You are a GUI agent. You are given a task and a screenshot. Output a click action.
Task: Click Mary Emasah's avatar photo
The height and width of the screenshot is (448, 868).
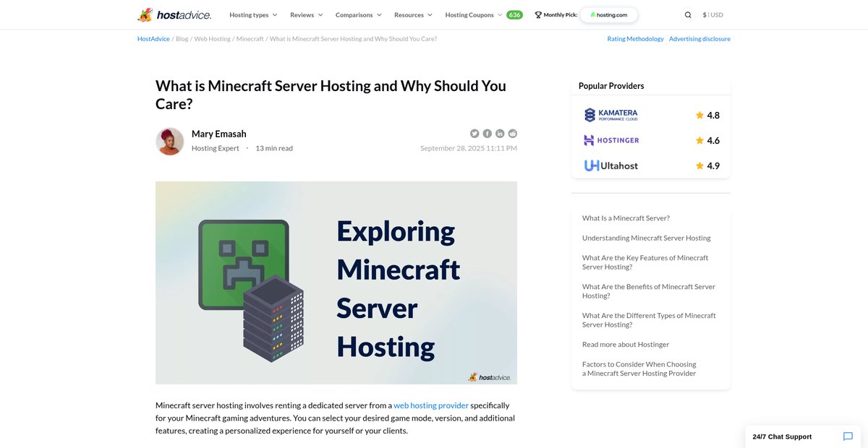pos(170,141)
